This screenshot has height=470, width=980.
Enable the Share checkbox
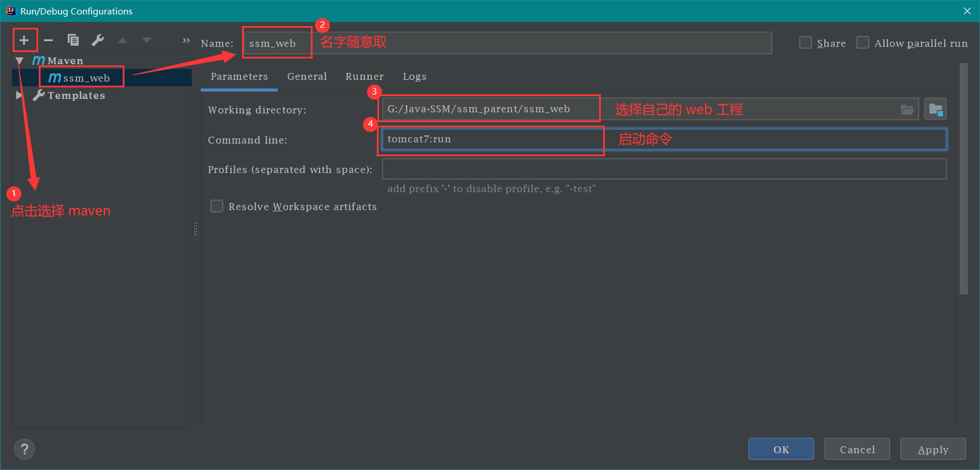coord(805,43)
